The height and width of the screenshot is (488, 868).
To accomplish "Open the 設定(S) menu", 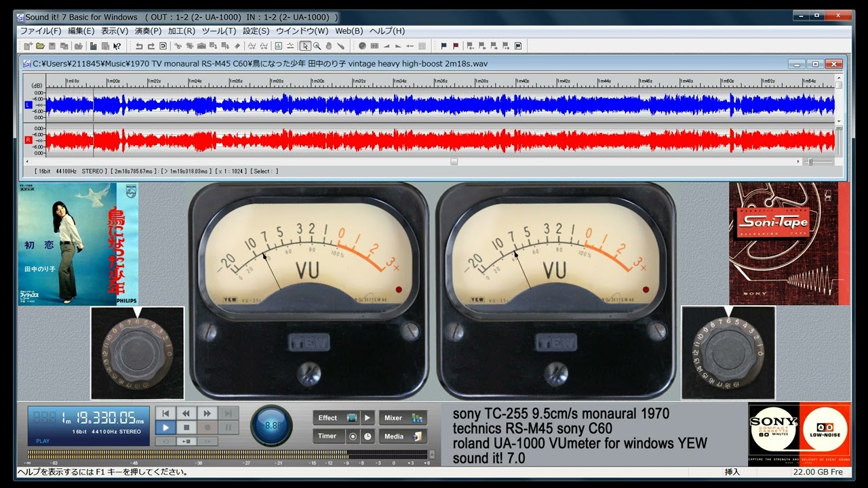I will click(256, 30).
